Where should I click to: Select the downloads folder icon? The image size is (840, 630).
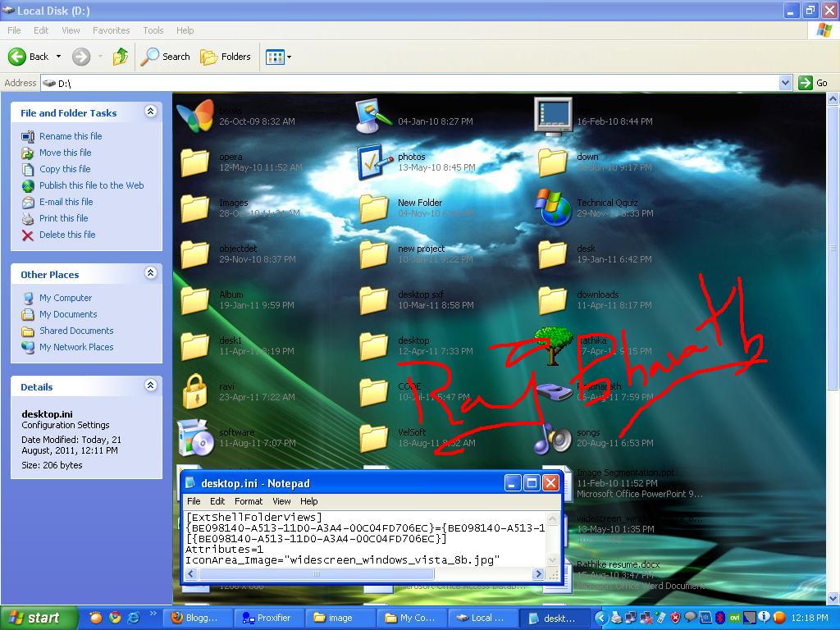click(552, 300)
